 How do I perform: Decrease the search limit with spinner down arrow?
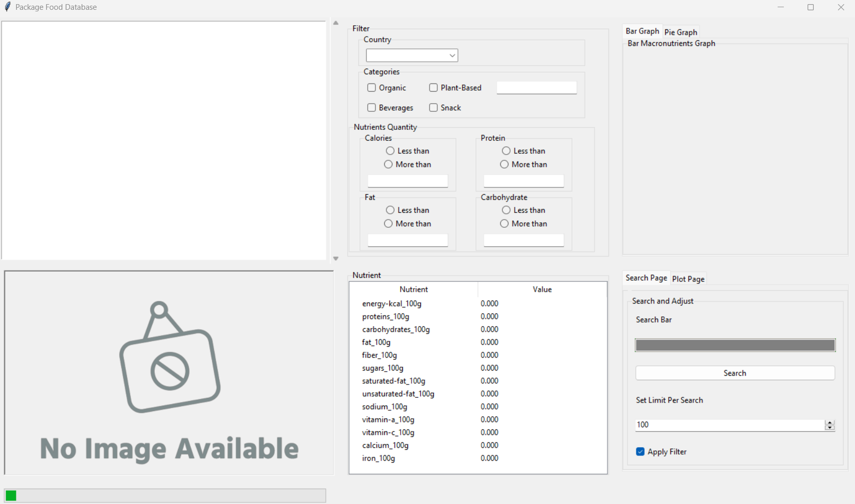point(829,428)
